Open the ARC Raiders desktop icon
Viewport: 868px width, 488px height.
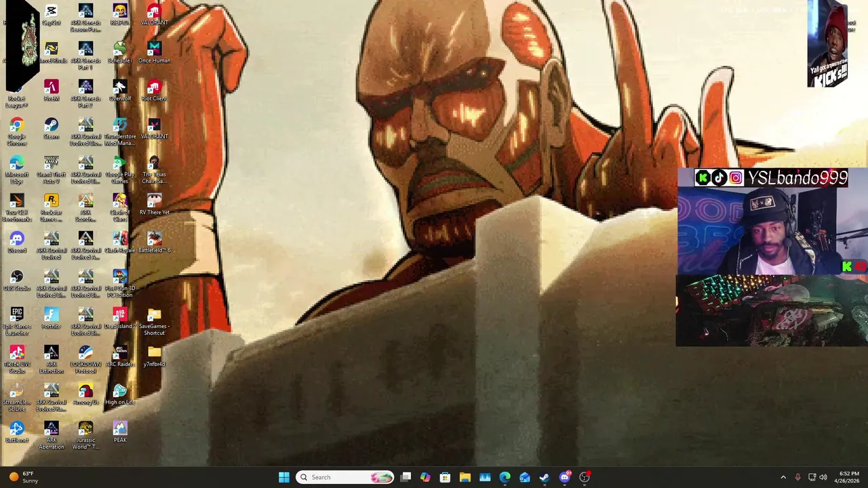pos(120,357)
